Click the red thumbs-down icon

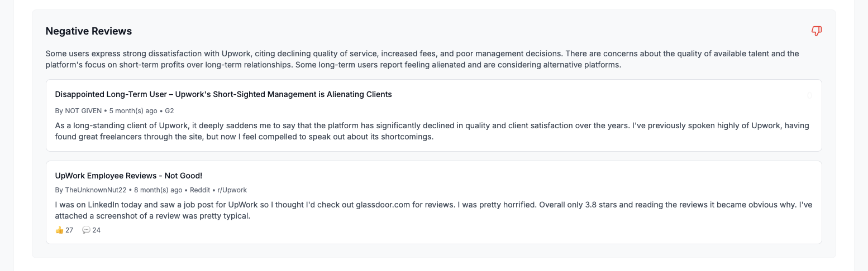816,31
